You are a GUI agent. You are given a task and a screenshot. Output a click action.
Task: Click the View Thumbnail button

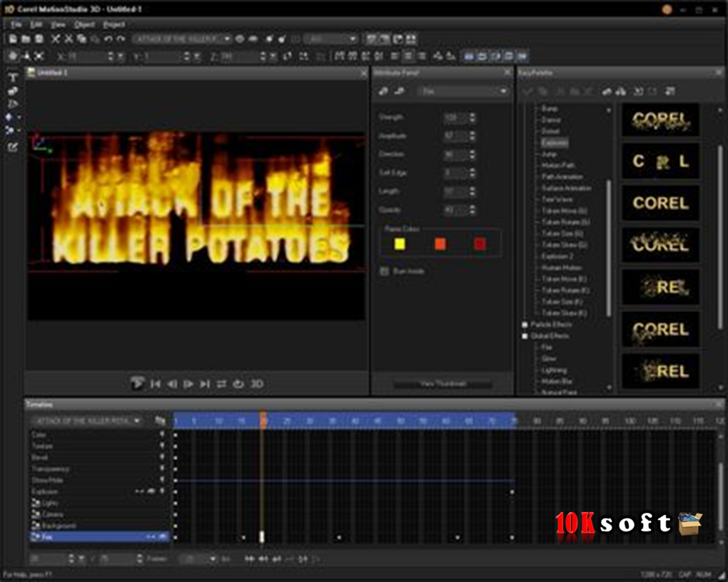pyautogui.click(x=443, y=383)
